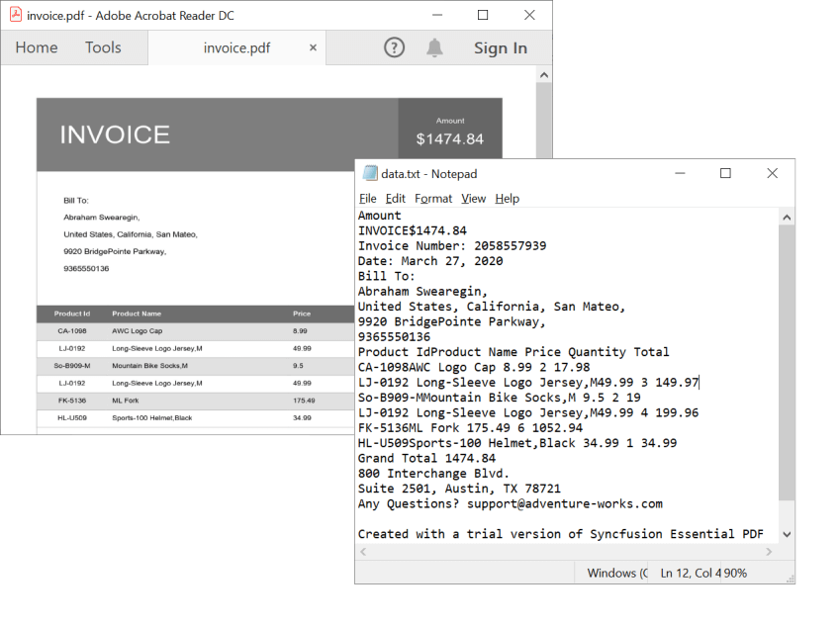Image resolution: width=840 pixels, height=627 pixels.
Task: Click 'Price' column header in PDF
Action: pos(302,313)
